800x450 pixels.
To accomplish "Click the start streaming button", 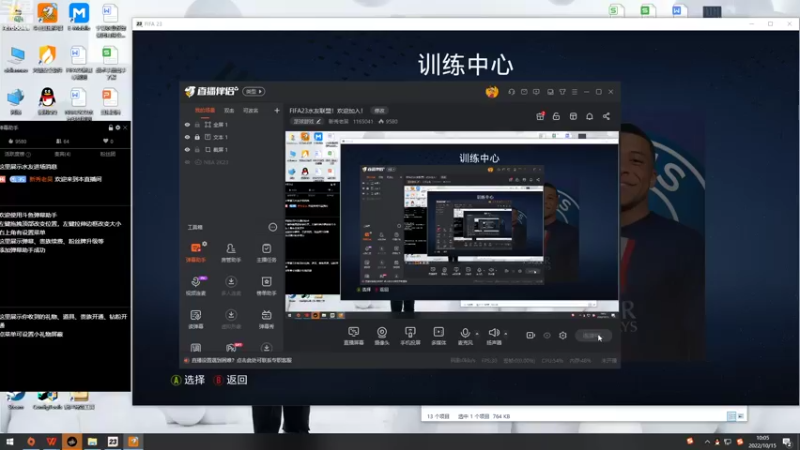I will [x=593, y=335].
